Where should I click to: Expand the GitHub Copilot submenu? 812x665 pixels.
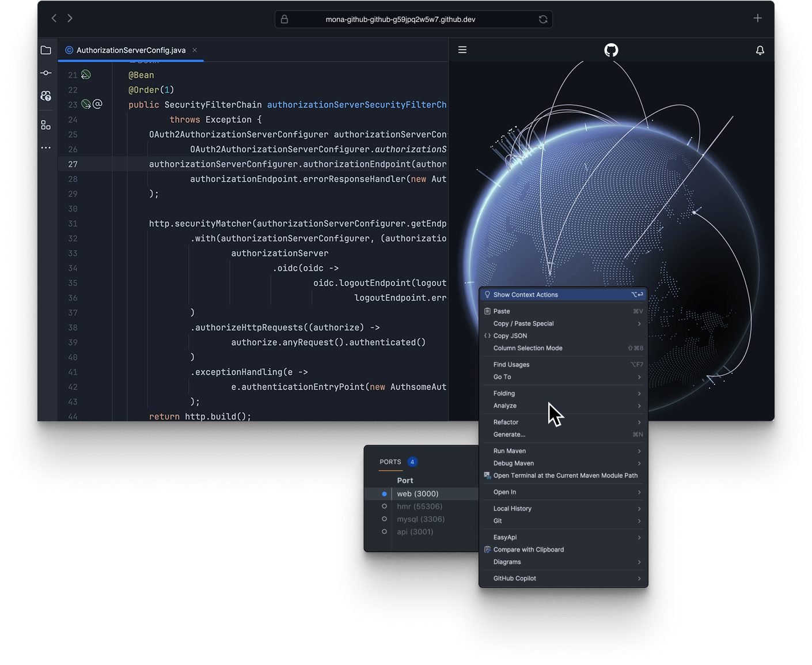pos(514,578)
